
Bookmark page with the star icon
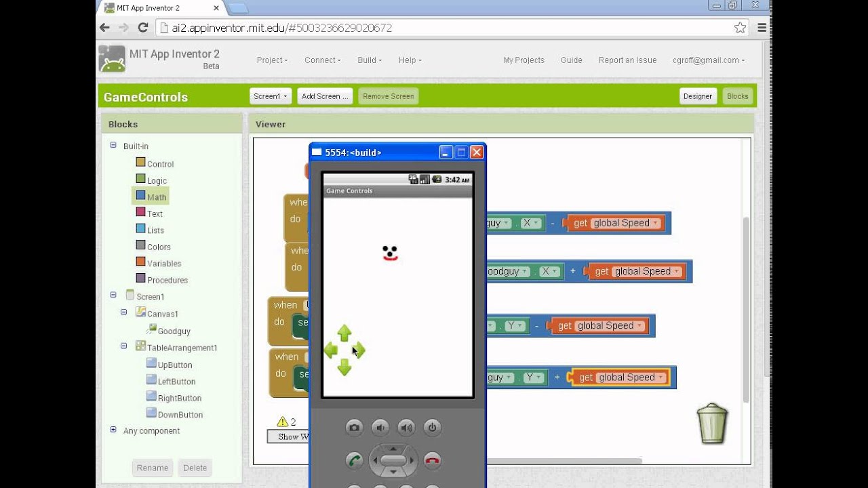point(740,28)
